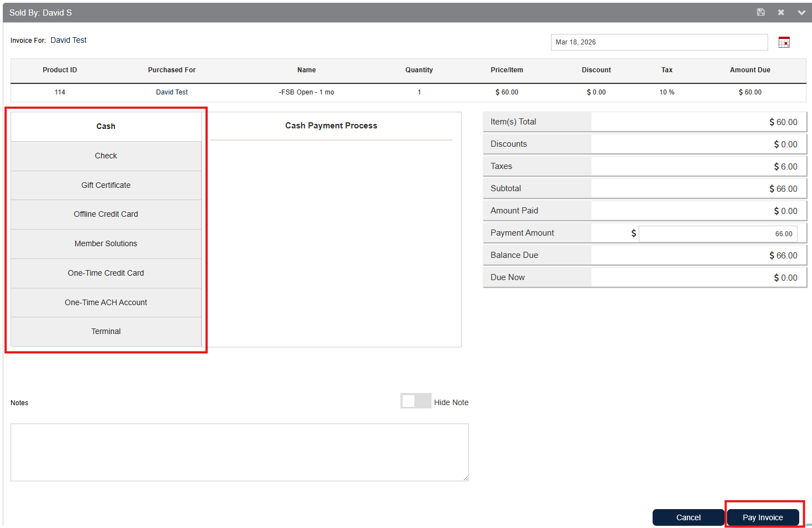
Task: Click the -FSB Open - 1 mo item row
Action: coord(307,92)
